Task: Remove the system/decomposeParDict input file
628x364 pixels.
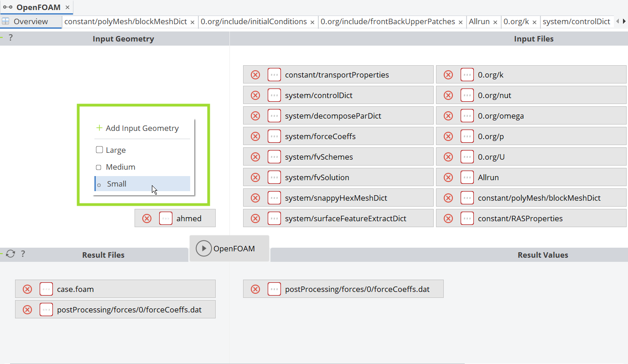Action: point(255,116)
